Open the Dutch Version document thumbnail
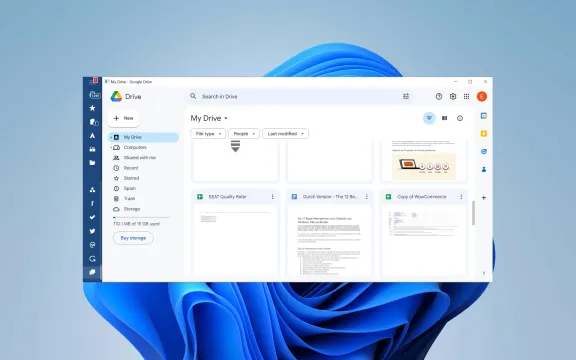 point(330,240)
